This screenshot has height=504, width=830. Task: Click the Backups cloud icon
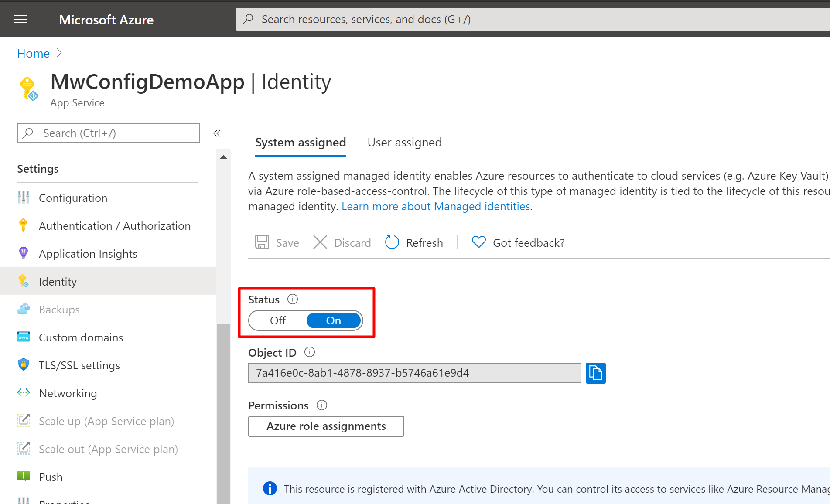click(23, 309)
